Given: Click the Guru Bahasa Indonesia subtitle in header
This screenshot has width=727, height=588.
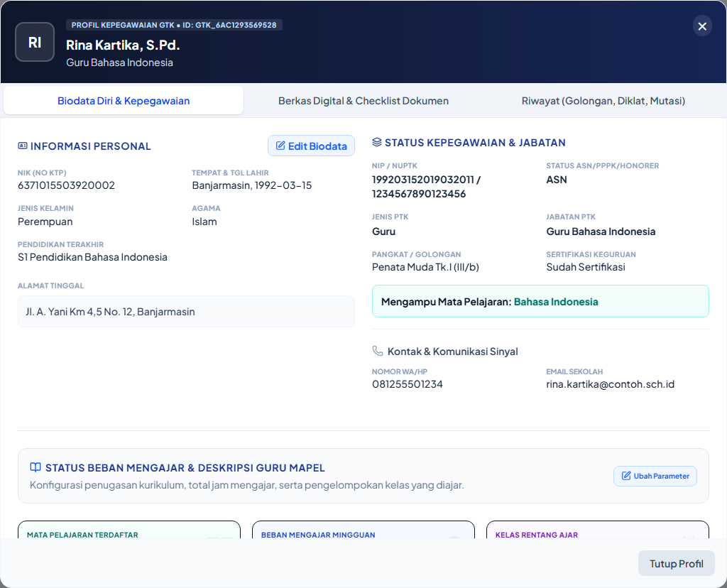Looking at the screenshot, I should (119, 62).
